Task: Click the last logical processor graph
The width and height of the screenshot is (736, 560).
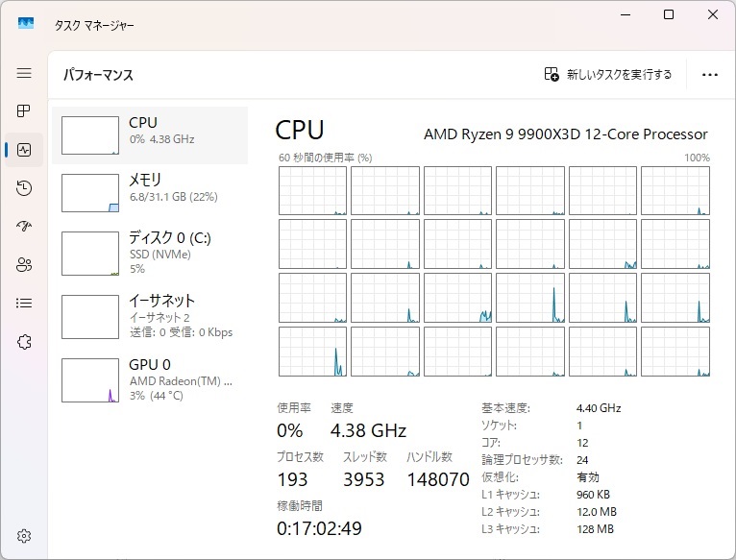Action: pos(675,352)
